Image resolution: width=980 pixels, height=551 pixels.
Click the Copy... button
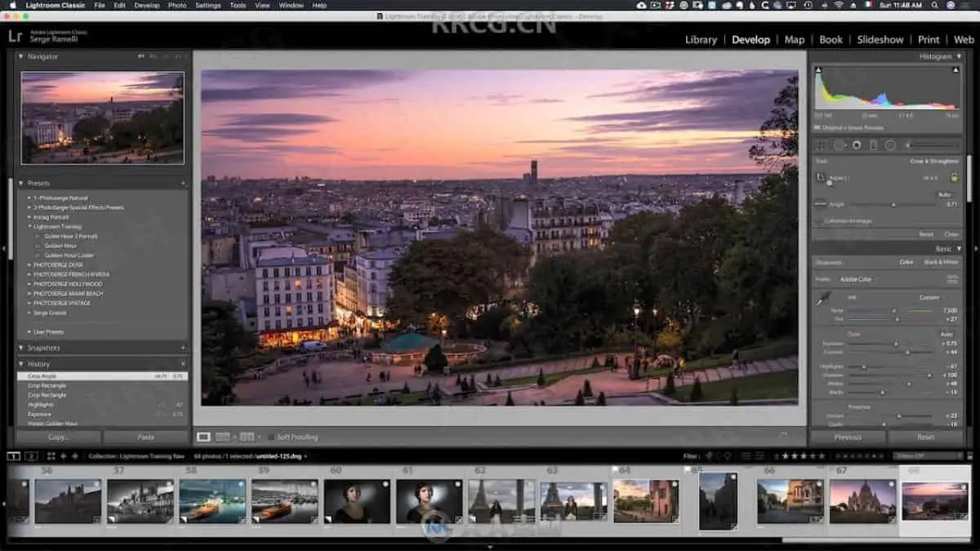[x=59, y=437]
